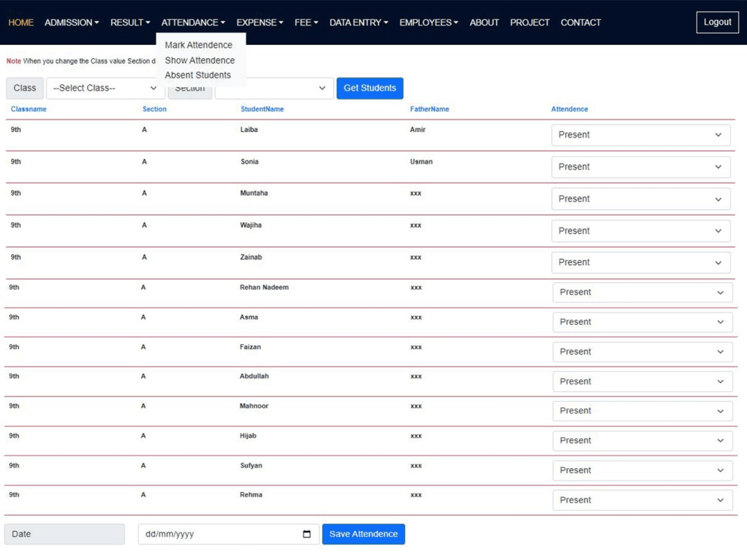Click the Logout button
The image size is (747, 560).
click(717, 22)
